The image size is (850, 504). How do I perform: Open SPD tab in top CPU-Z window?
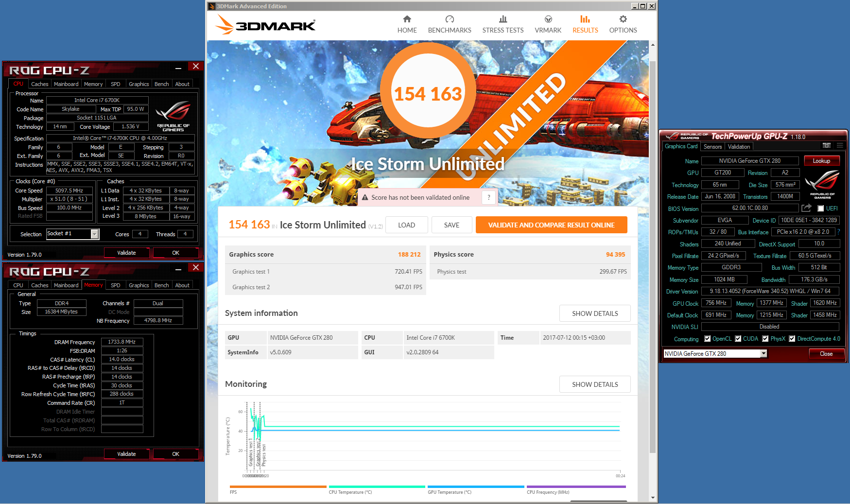[x=116, y=84]
